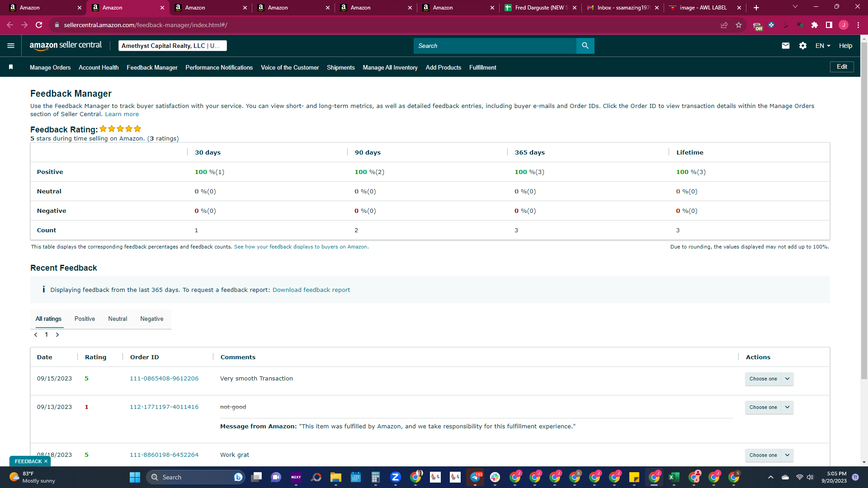The width and height of the screenshot is (868, 488).
Task: Open Performance Notifications menu item
Action: tap(219, 67)
